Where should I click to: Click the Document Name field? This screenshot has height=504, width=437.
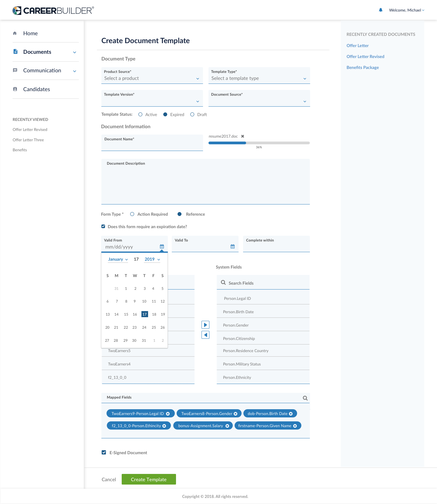pos(152,143)
